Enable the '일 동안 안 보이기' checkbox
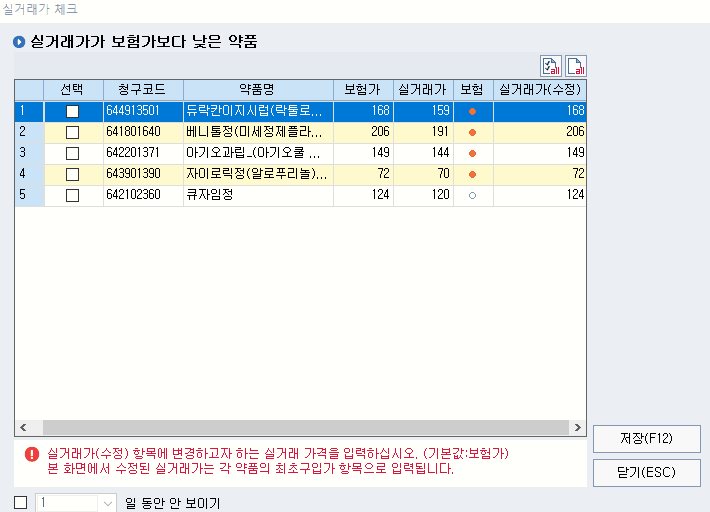The width and height of the screenshot is (710, 512). pyautogui.click(x=21, y=503)
